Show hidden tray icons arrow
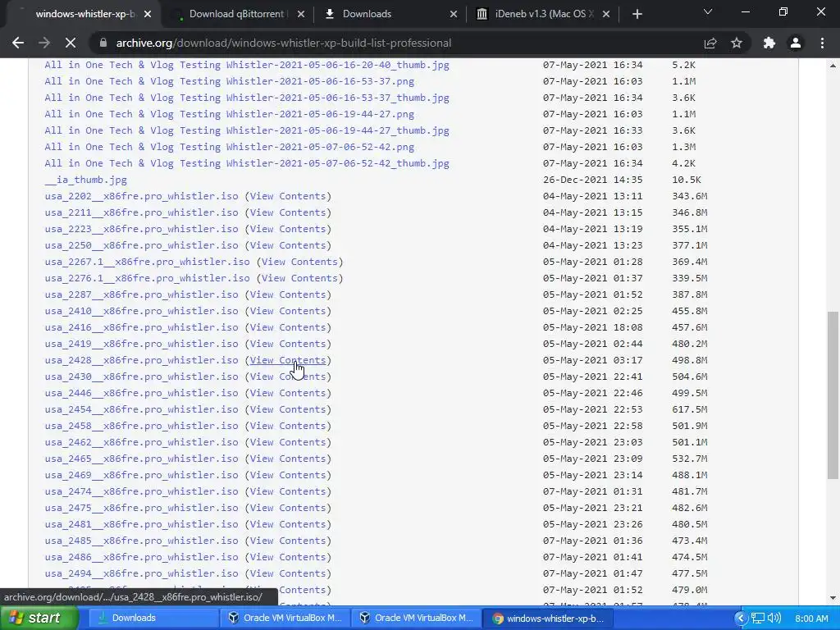Viewport: 840px width, 630px height. 741,619
